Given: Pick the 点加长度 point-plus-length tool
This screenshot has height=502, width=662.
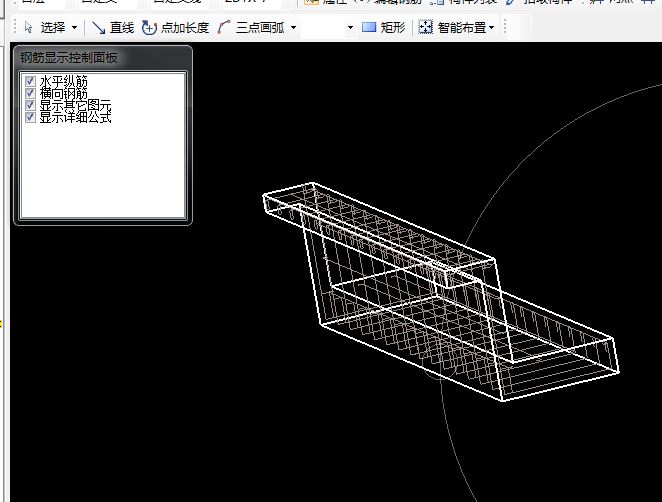Looking at the screenshot, I should (176, 28).
